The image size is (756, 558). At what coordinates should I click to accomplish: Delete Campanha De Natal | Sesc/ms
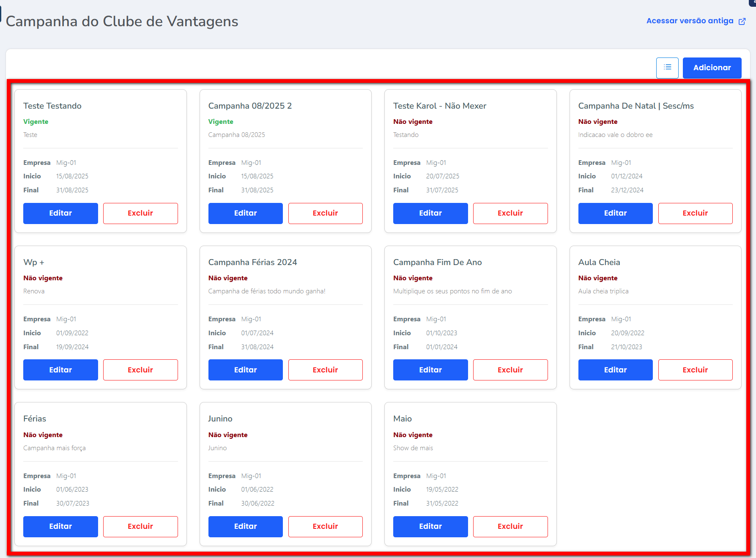point(695,213)
